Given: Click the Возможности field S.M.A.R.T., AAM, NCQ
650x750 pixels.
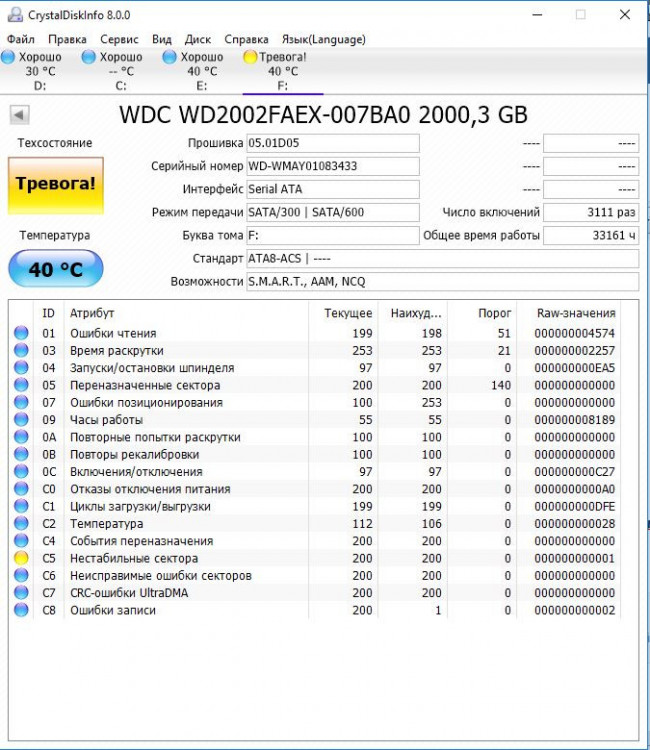Looking at the screenshot, I should (442, 281).
